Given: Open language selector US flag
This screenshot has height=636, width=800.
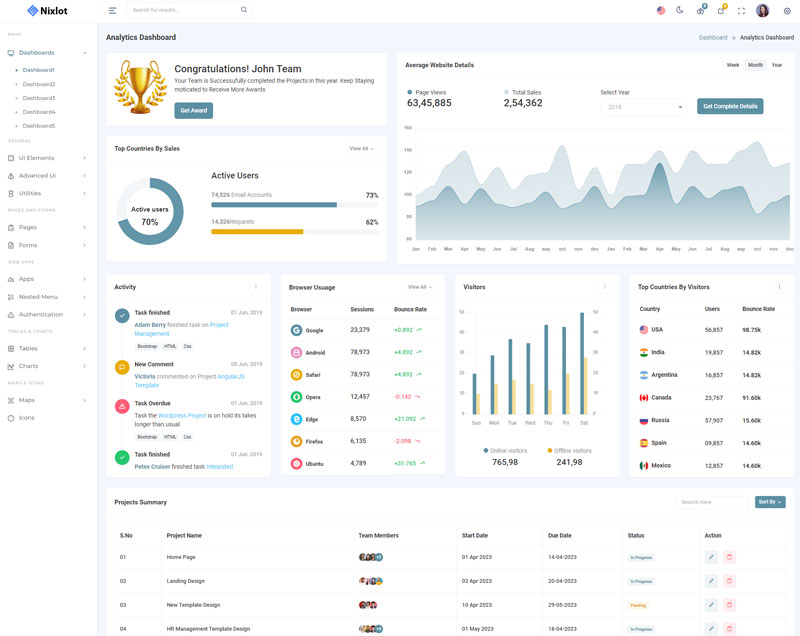Looking at the screenshot, I should tap(661, 10).
